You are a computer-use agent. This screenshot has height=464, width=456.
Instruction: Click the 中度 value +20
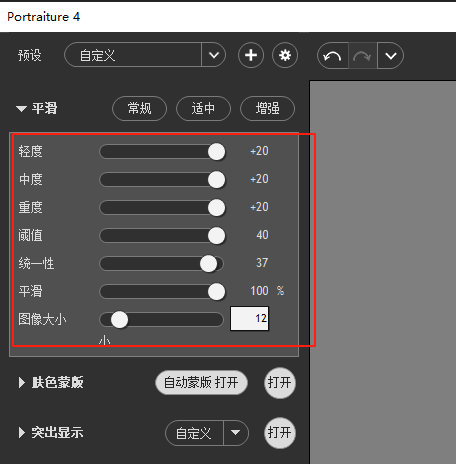(259, 179)
